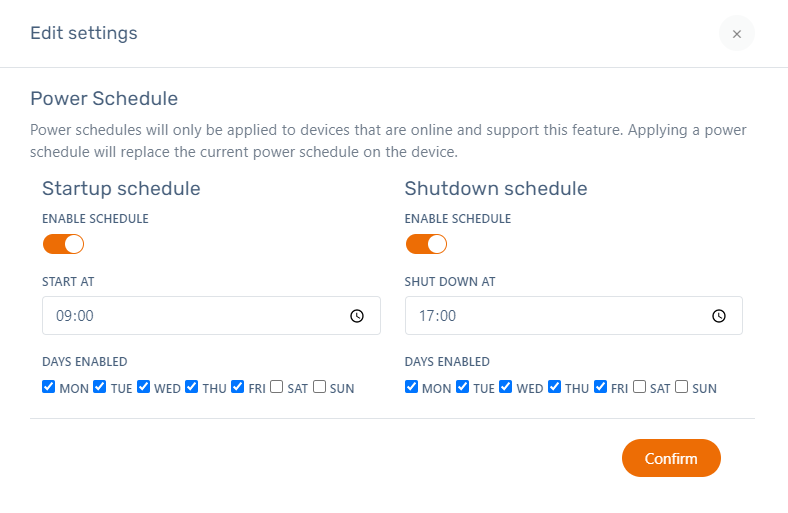Click the clock icon in Shut Down At field

[719, 316]
